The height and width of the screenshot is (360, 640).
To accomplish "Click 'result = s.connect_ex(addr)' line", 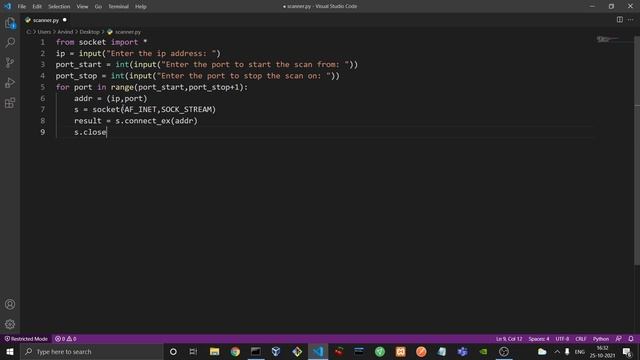I will [x=136, y=121].
